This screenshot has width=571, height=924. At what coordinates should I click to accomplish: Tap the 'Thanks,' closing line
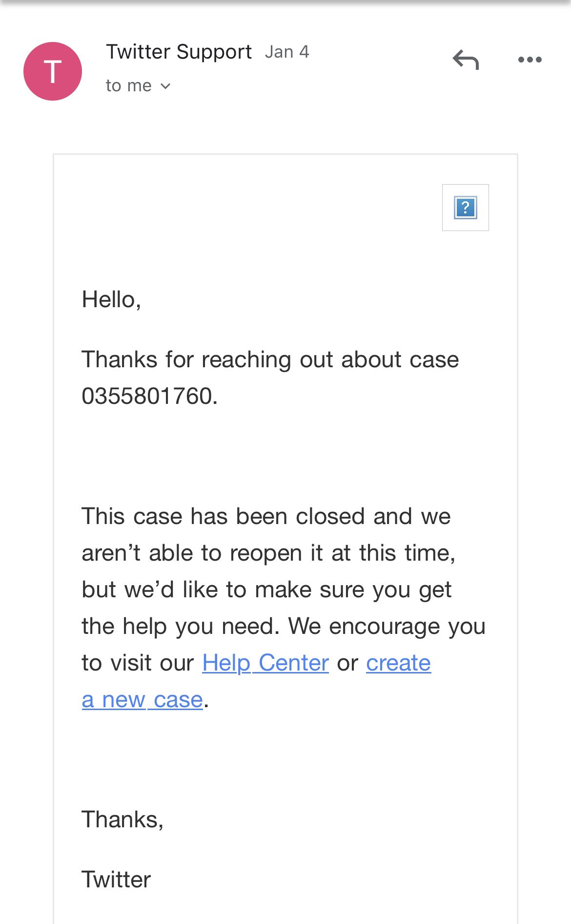point(122,819)
